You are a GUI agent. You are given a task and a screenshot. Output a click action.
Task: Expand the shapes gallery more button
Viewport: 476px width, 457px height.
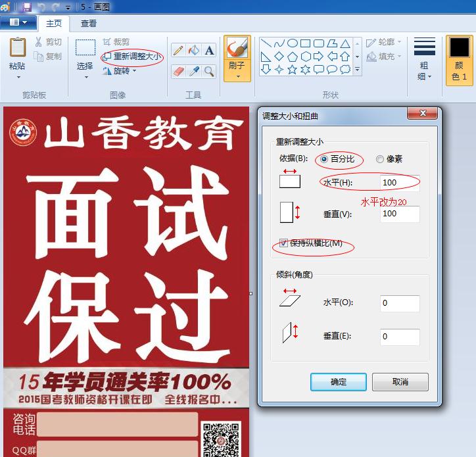click(358, 70)
